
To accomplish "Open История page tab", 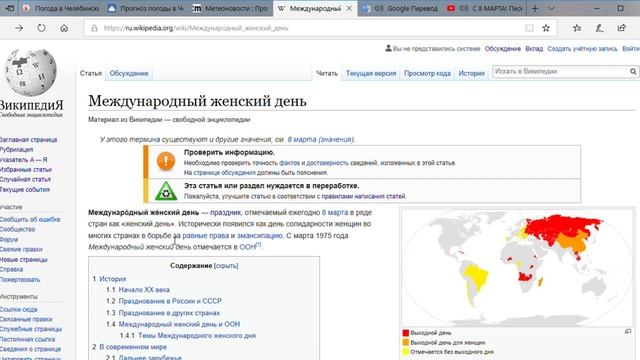I will click(471, 73).
